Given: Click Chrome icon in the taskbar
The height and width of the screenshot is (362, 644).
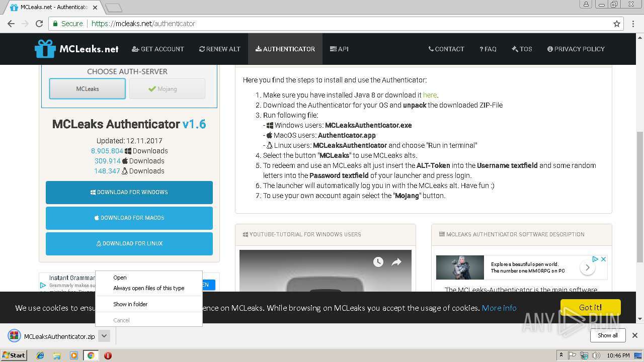Looking at the screenshot, I should (x=91, y=355).
